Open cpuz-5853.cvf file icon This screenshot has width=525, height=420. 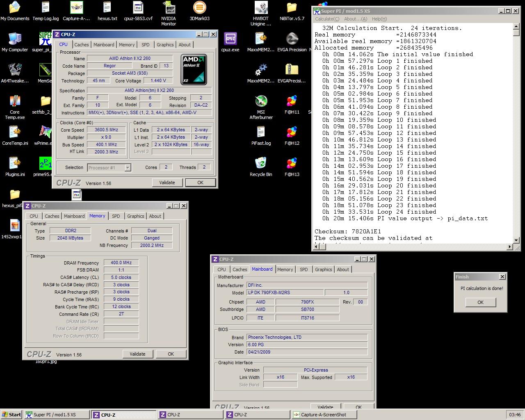click(x=138, y=11)
